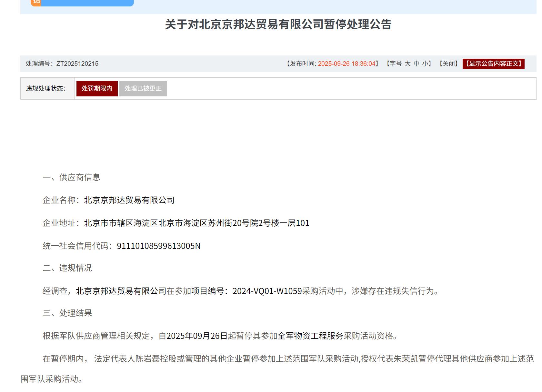Click the orange icon at top left
Image resolution: width=542 pixels, height=392 pixels.
click(36, 2)
